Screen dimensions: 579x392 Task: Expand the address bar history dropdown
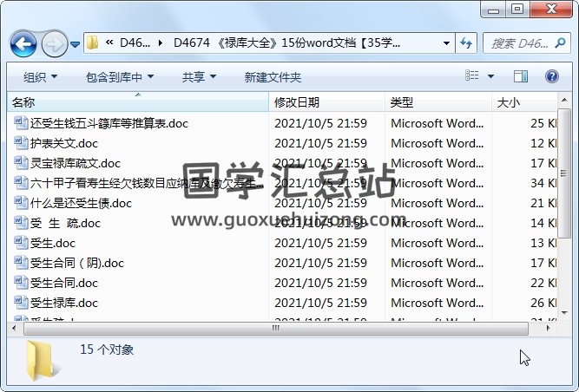pos(446,42)
